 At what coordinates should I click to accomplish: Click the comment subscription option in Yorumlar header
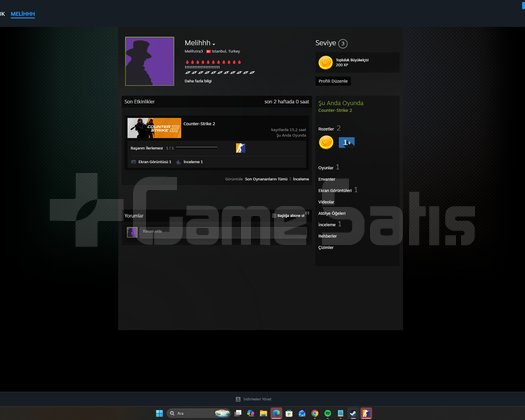pyautogui.click(x=289, y=216)
